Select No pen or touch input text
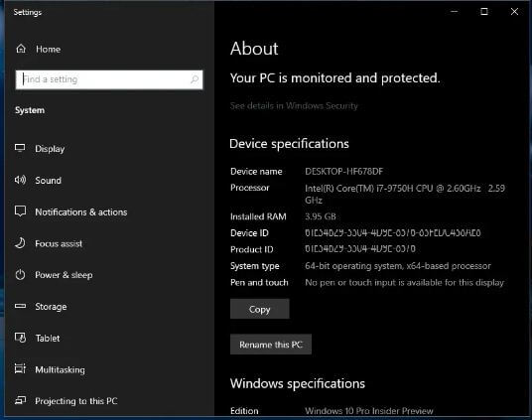 pyautogui.click(x=404, y=283)
